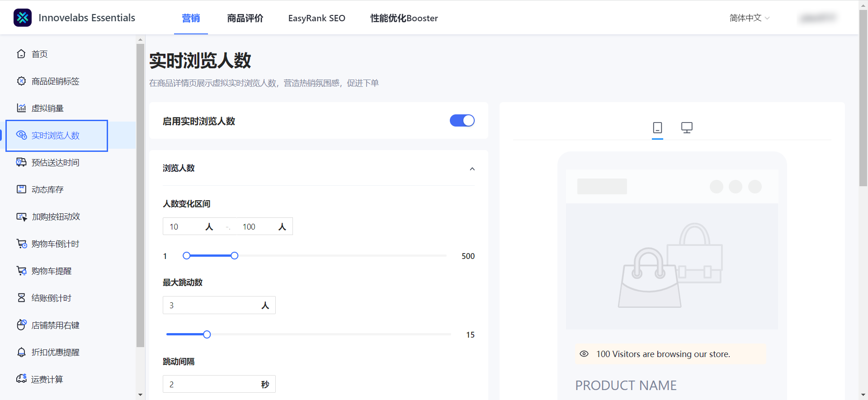Click the handbag product placeholder image
Viewport: 868px width, 400px height.
pos(672,266)
